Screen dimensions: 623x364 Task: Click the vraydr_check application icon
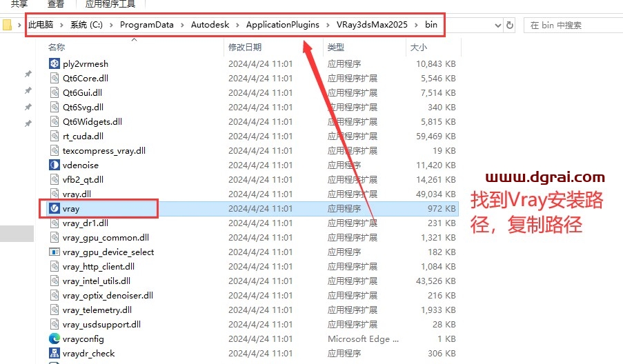coord(55,353)
